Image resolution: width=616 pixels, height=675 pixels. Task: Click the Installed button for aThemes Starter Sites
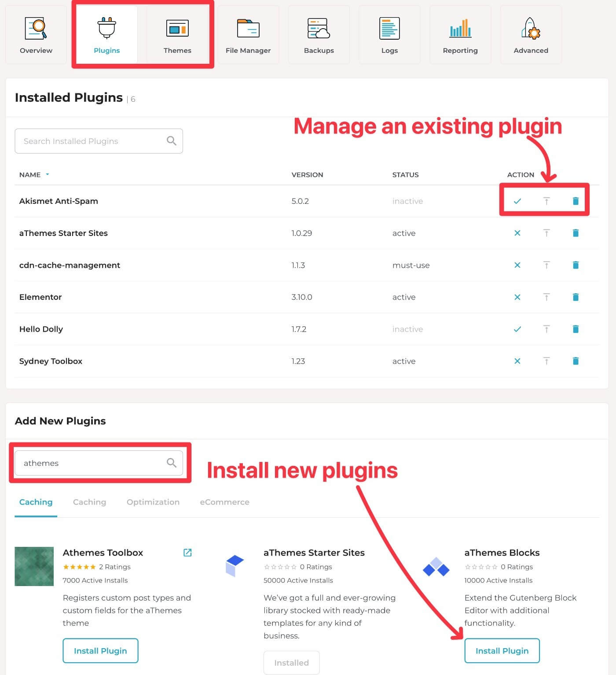pos(291,663)
